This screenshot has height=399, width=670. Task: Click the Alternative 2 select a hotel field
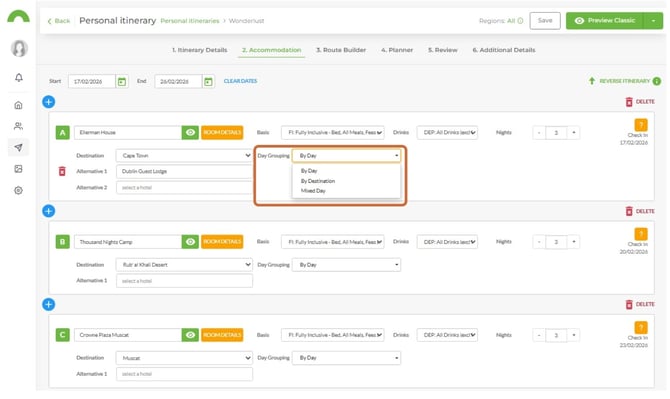point(184,188)
